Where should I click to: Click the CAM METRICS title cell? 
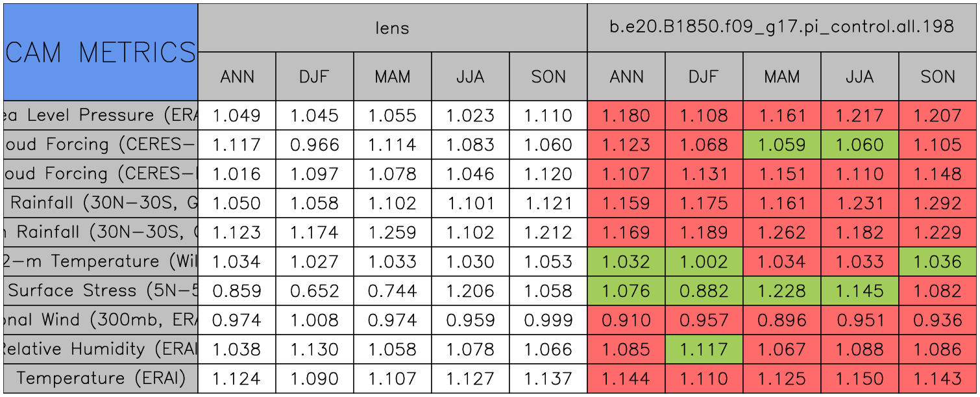click(101, 52)
